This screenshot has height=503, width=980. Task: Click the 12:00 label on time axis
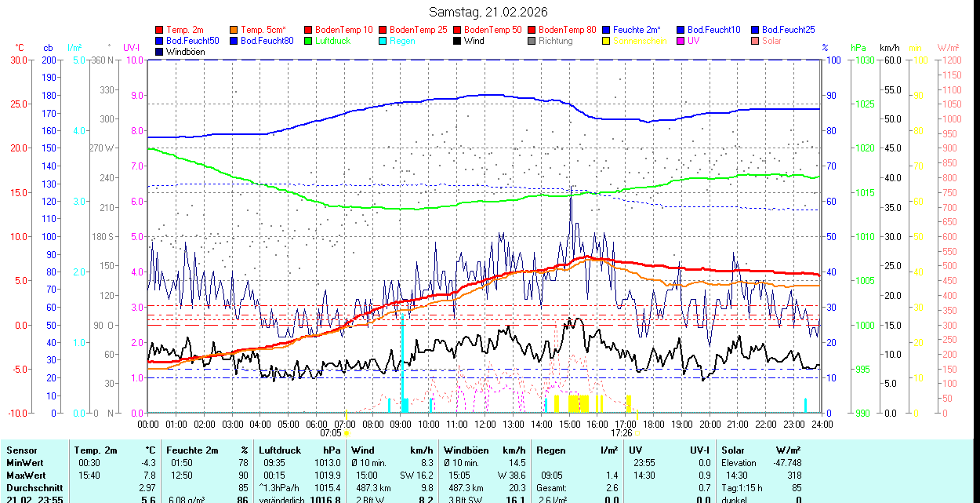[485, 424]
